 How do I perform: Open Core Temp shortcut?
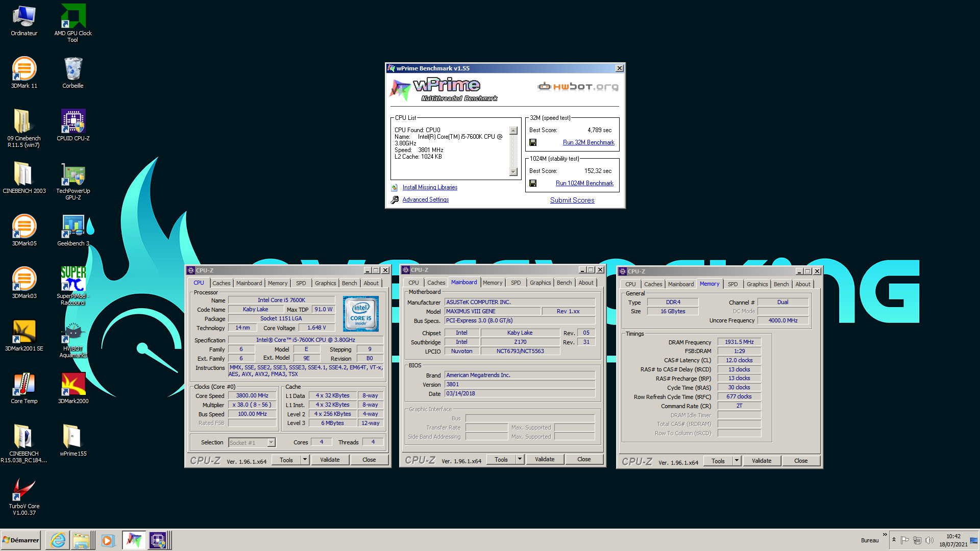point(24,388)
